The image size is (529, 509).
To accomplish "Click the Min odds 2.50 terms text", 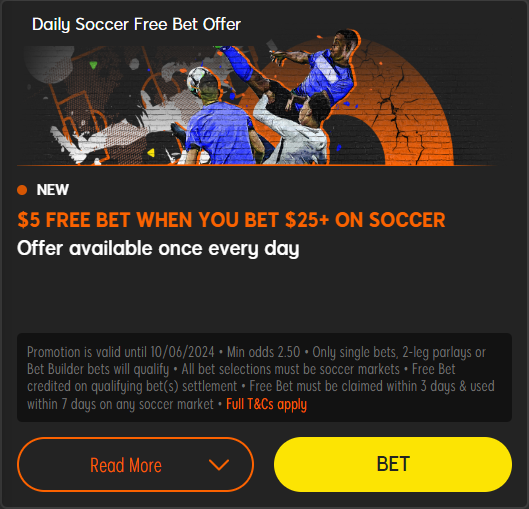I will pyautogui.click(x=263, y=352).
